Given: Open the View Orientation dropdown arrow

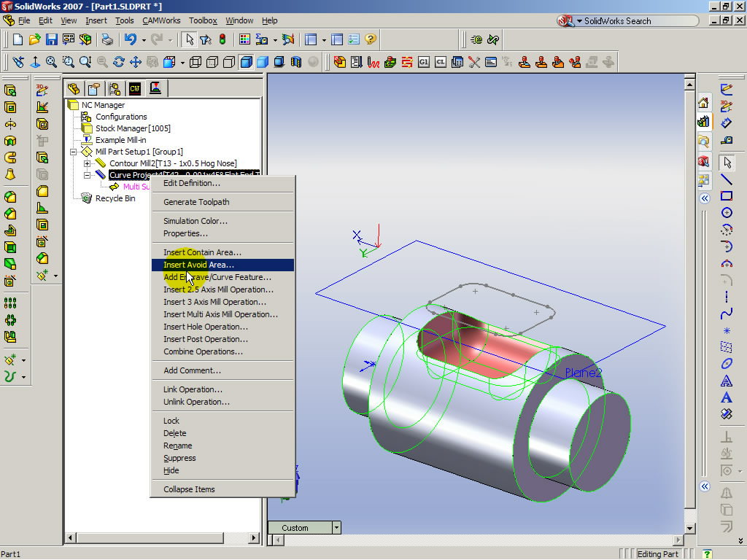Looking at the screenshot, I should (x=182, y=63).
